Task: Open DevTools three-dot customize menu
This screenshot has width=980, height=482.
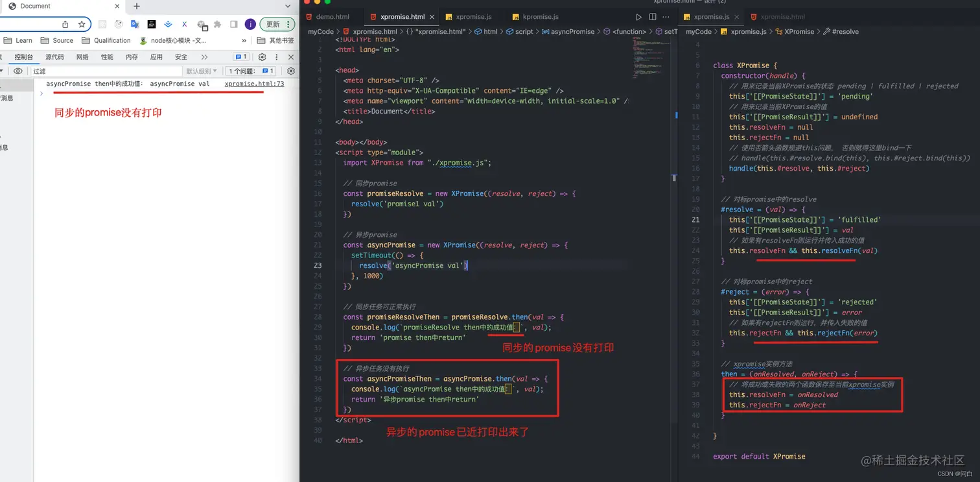Action: point(277,57)
